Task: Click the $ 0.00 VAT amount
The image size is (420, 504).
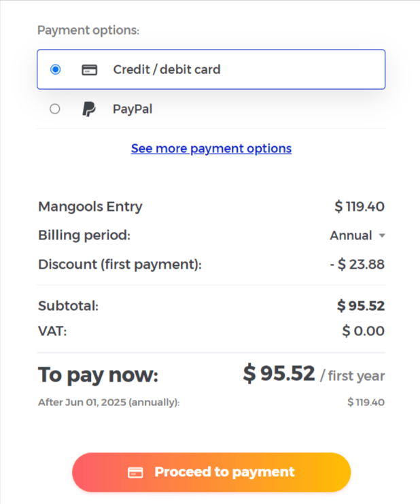Action: [364, 332]
